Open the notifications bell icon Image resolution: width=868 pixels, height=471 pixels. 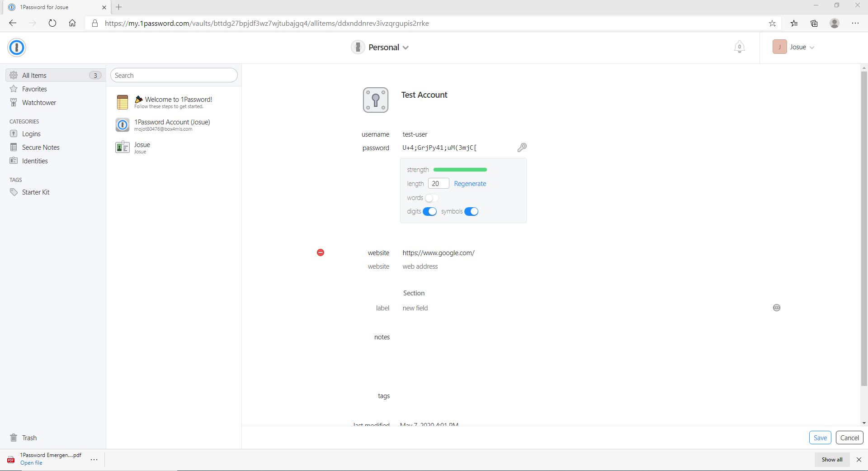(x=740, y=47)
